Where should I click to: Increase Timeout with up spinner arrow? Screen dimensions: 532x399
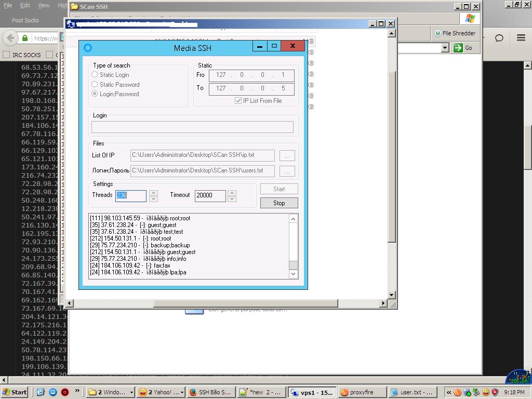point(232,193)
